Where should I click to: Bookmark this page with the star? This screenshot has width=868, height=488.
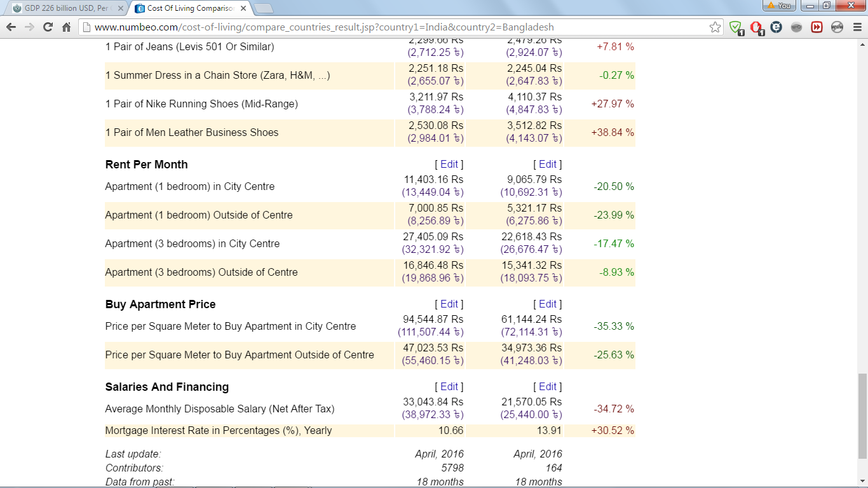(x=715, y=27)
